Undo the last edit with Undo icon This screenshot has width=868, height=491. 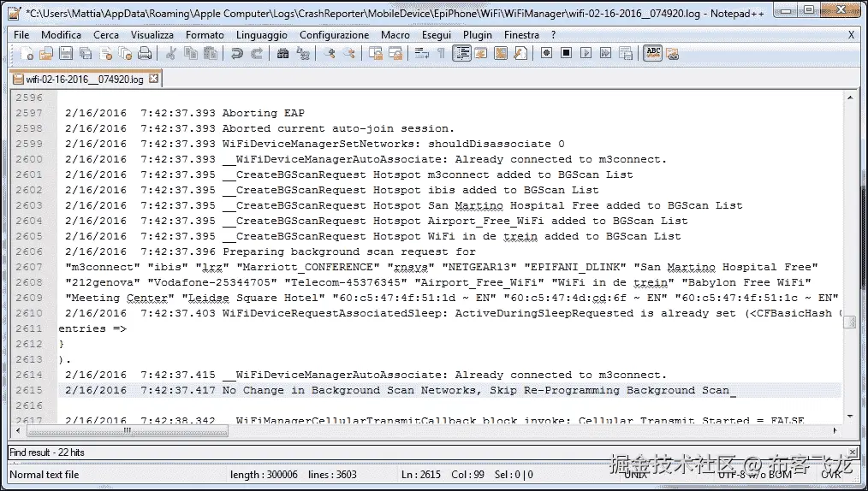pyautogui.click(x=237, y=54)
